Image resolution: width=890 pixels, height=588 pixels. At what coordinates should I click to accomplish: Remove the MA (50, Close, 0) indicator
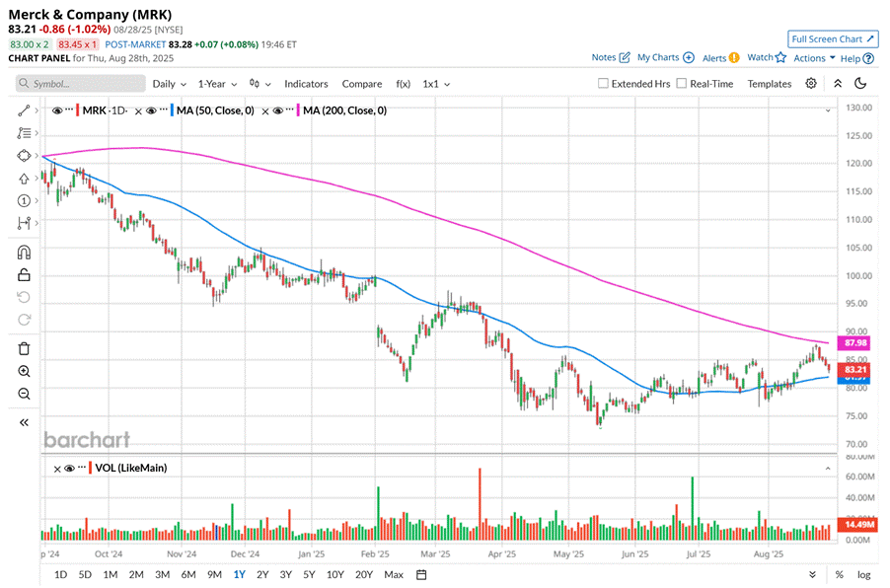point(138,111)
